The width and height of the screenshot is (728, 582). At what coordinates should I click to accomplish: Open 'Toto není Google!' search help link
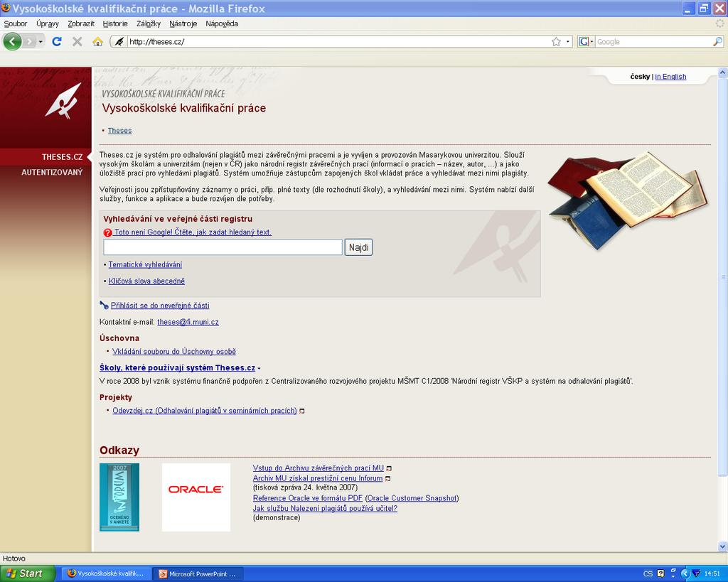pos(193,232)
